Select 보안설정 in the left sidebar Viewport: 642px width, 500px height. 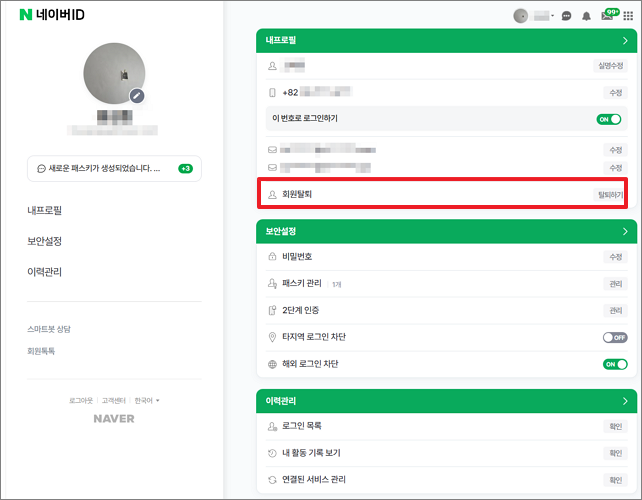pos(44,241)
